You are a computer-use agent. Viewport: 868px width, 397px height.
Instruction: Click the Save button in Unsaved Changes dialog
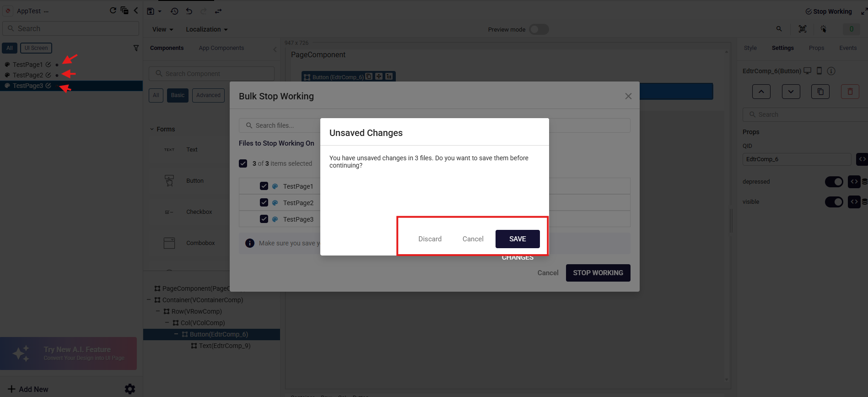click(x=517, y=239)
